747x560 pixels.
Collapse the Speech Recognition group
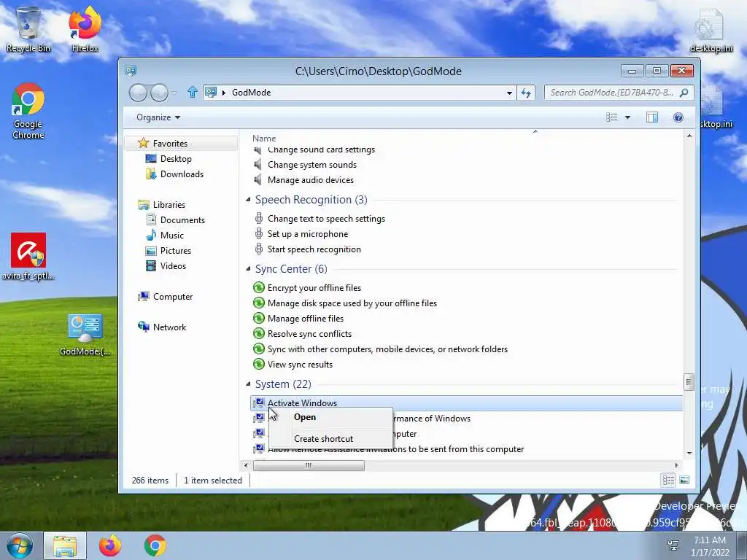click(x=248, y=200)
